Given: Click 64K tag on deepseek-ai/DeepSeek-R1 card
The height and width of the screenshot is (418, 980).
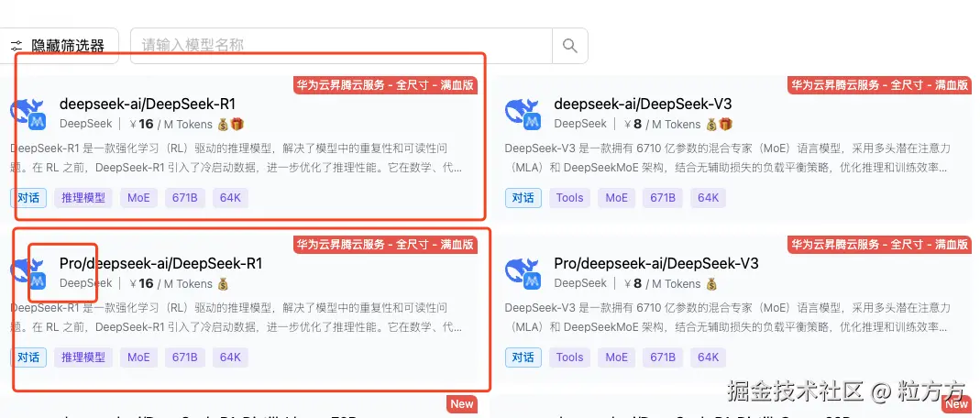Looking at the screenshot, I should (x=231, y=198).
